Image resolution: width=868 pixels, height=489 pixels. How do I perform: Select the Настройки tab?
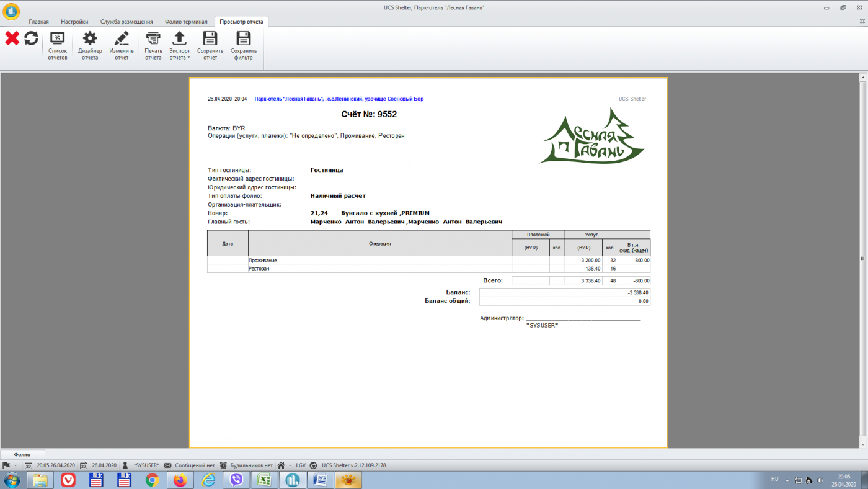(74, 22)
